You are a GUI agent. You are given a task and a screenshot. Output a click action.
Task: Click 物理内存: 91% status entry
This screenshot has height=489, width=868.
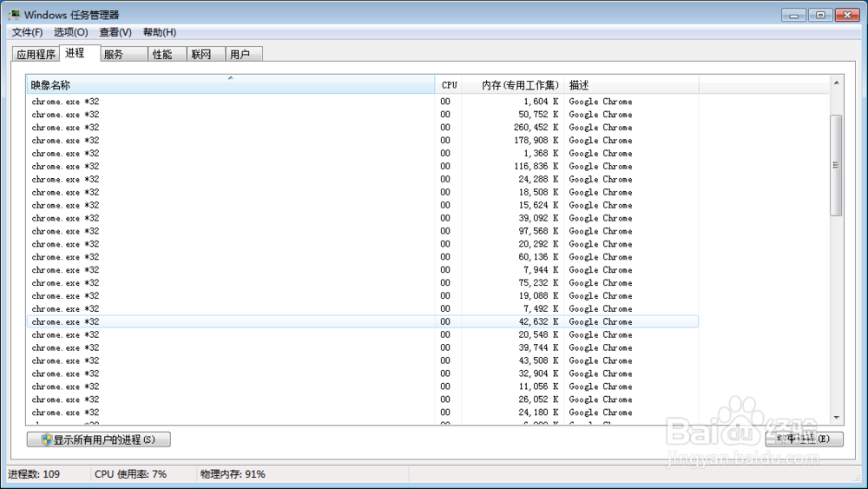233,474
